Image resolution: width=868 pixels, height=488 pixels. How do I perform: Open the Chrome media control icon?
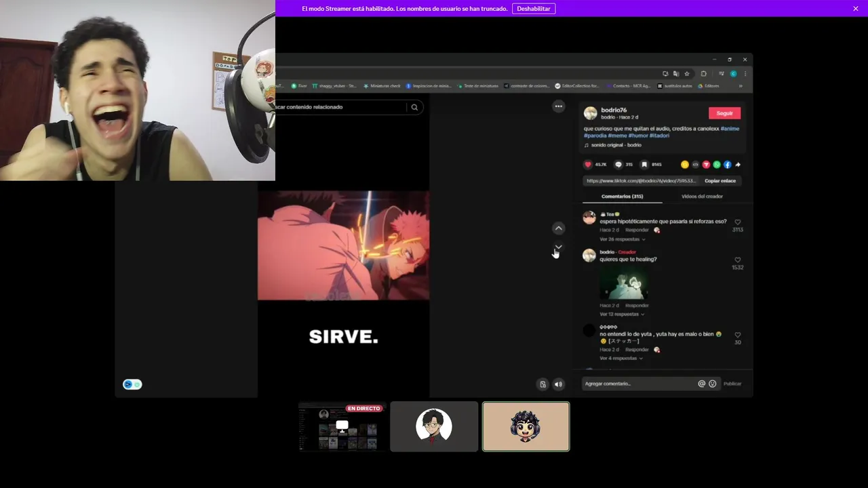pyautogui.click(x=721, y=74)
